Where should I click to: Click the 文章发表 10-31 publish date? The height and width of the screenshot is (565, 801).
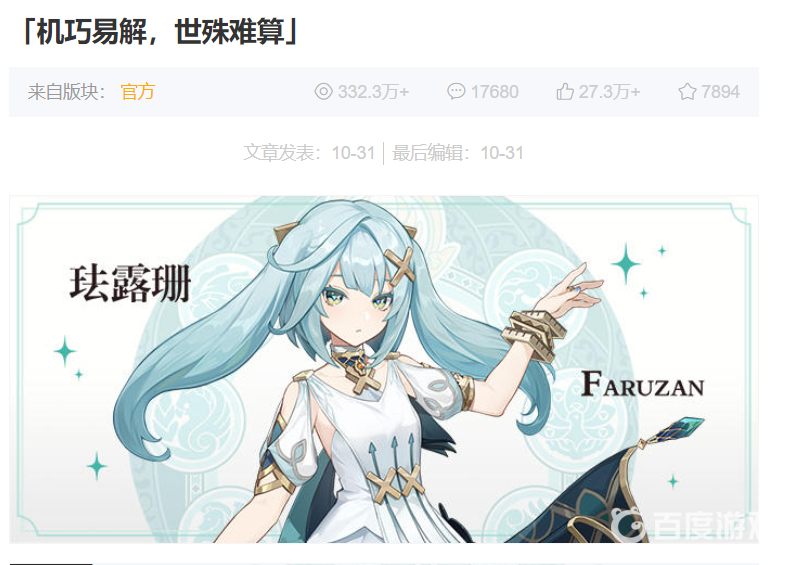click(310, 153)
